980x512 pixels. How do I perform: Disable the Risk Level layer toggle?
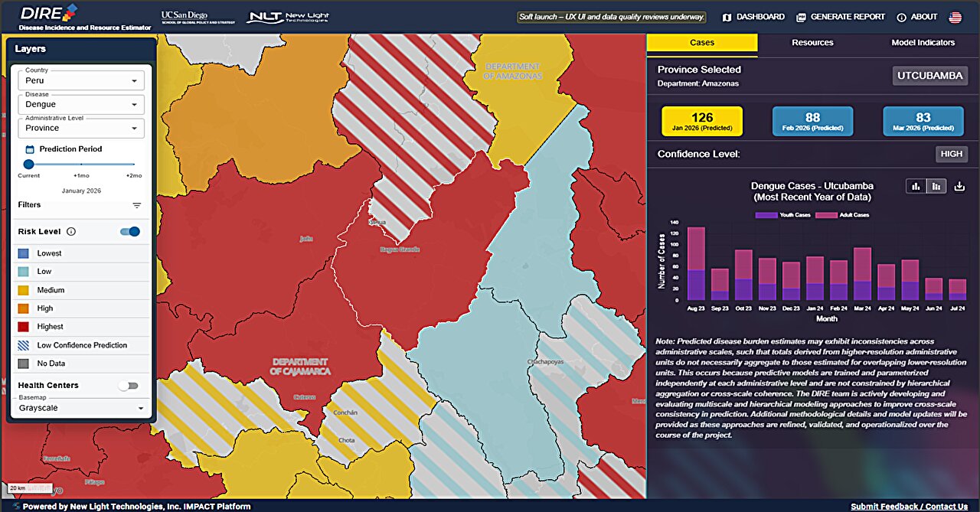pyautogui.click(x=129, y=231)
